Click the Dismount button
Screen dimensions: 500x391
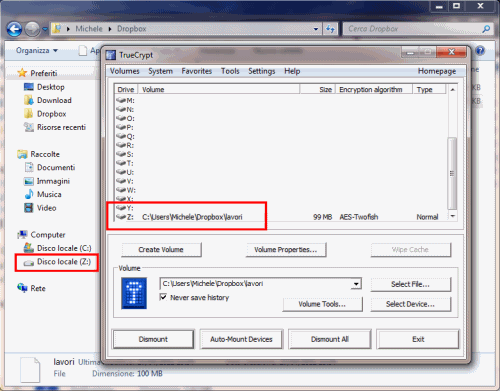(153, 339)
